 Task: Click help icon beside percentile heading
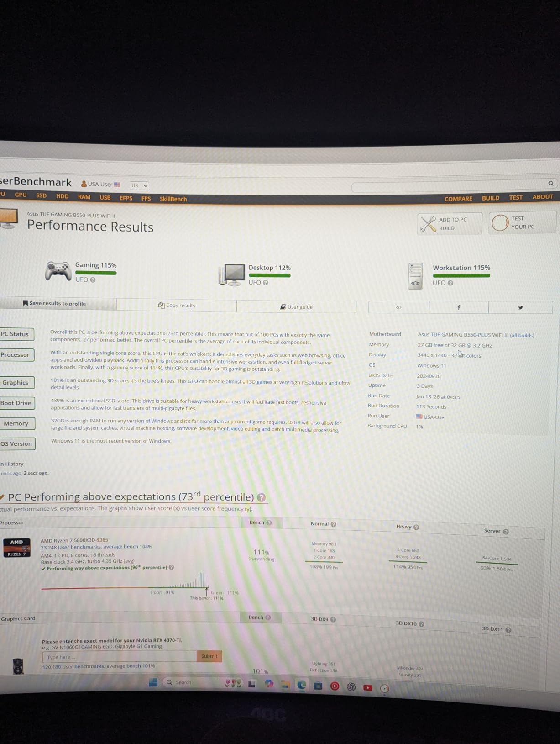coord(261,497)
